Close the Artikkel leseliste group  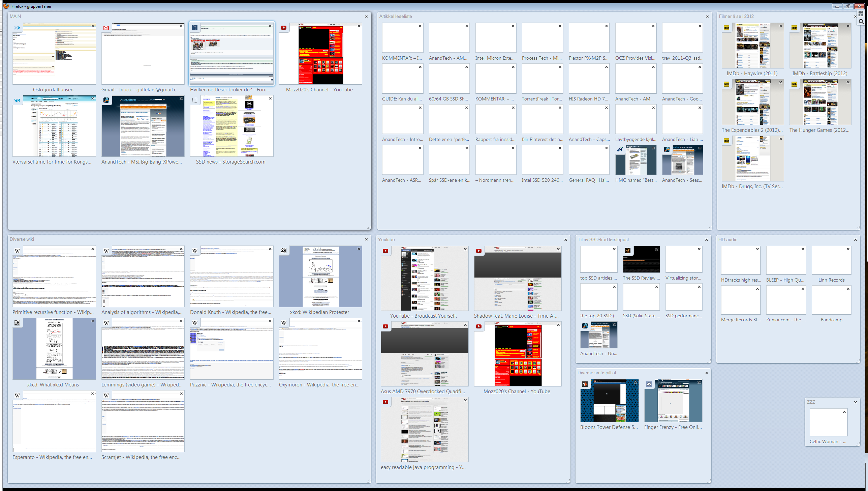(x=707, y=16)
